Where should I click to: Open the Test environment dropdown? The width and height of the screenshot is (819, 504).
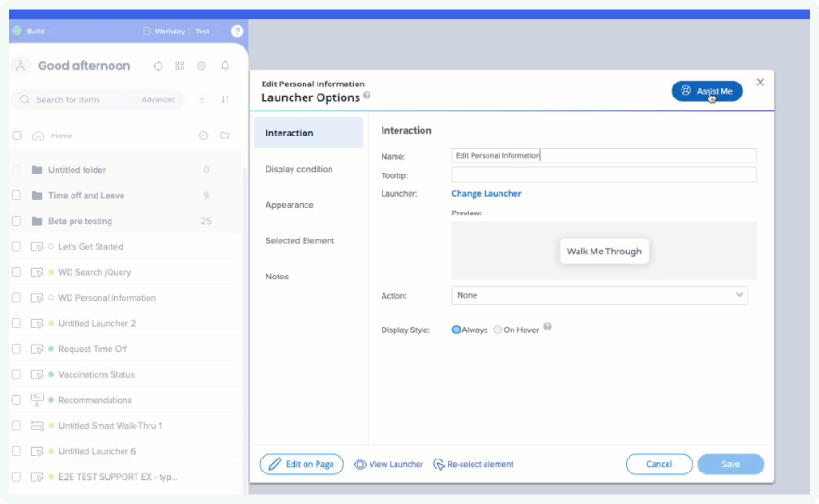206,32
